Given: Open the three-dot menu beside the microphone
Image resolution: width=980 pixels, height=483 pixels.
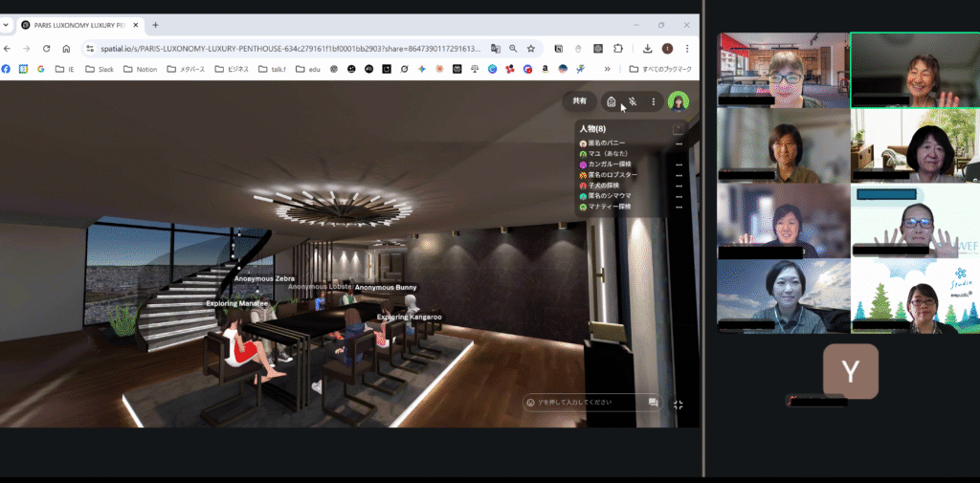Looking at the screenshot, I should click(x=654, y=100).
